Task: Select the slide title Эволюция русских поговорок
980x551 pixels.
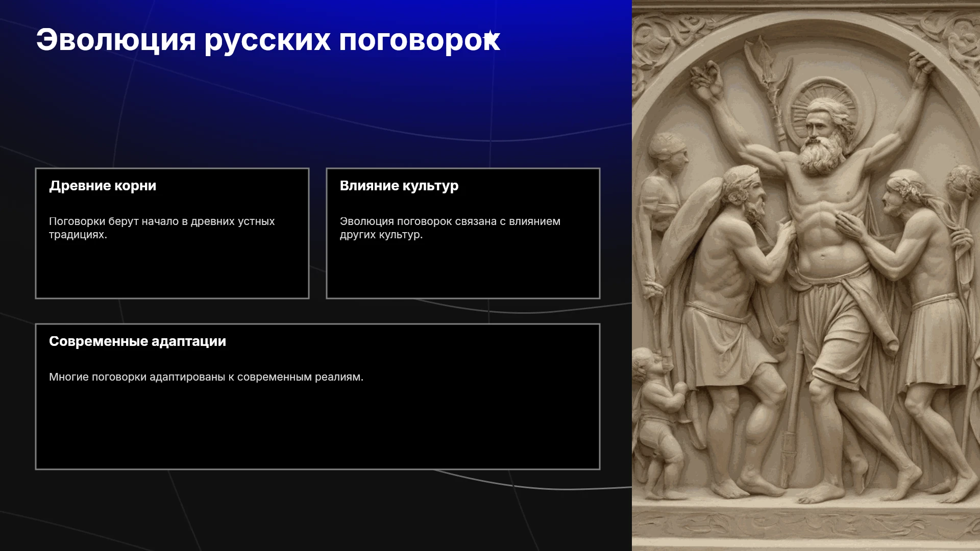Action: 268,40
